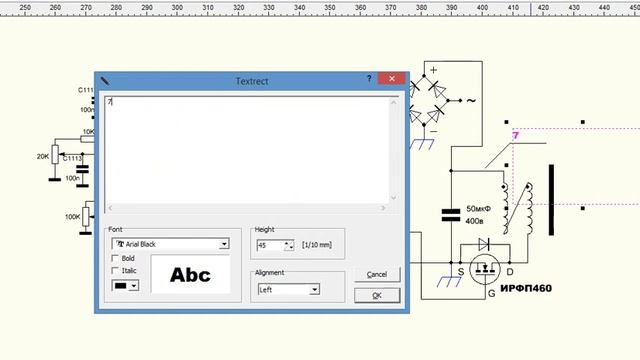Screen dimensions: 640x360
Task: Click the 20K potentiometer label
Action: pyautogui.click(x=43, y=156)
